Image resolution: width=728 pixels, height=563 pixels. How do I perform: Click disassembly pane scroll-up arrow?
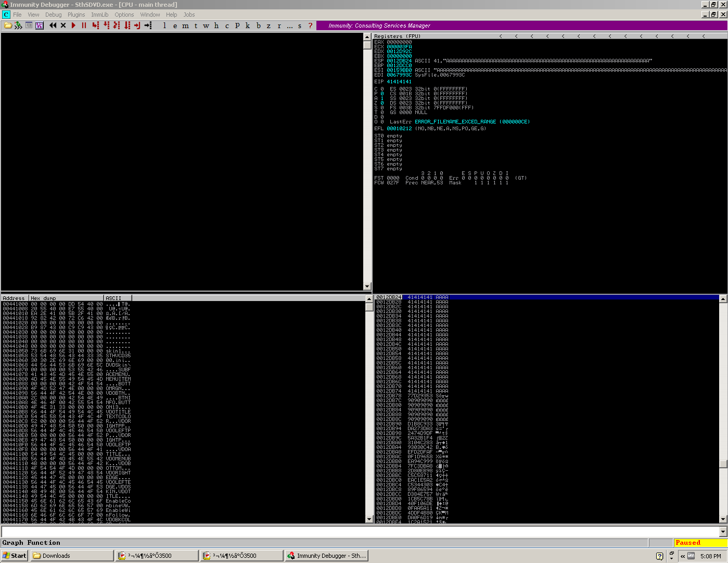click(367, 37)
